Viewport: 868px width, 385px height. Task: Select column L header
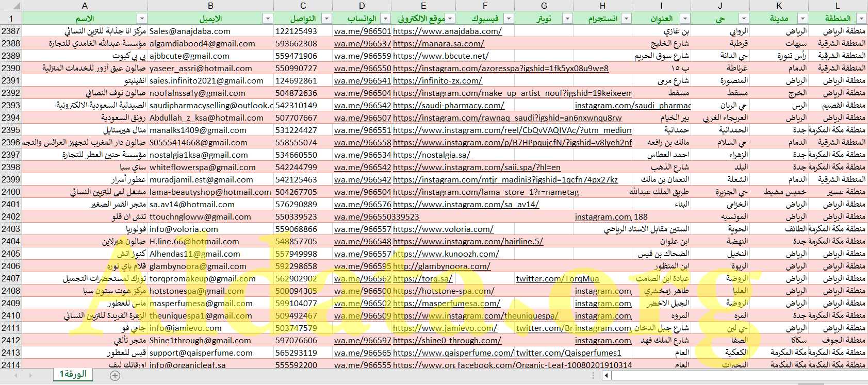[x=838, y=6]
